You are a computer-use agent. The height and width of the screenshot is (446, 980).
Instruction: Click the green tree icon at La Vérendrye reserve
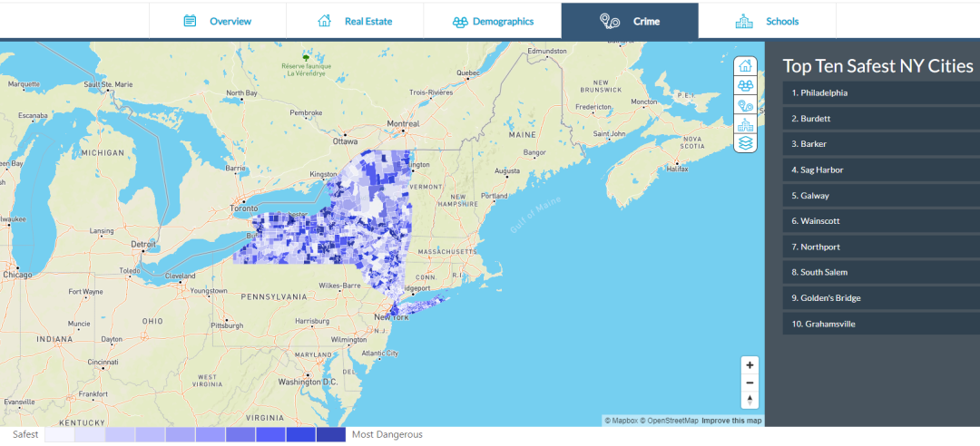click(307, 56)
